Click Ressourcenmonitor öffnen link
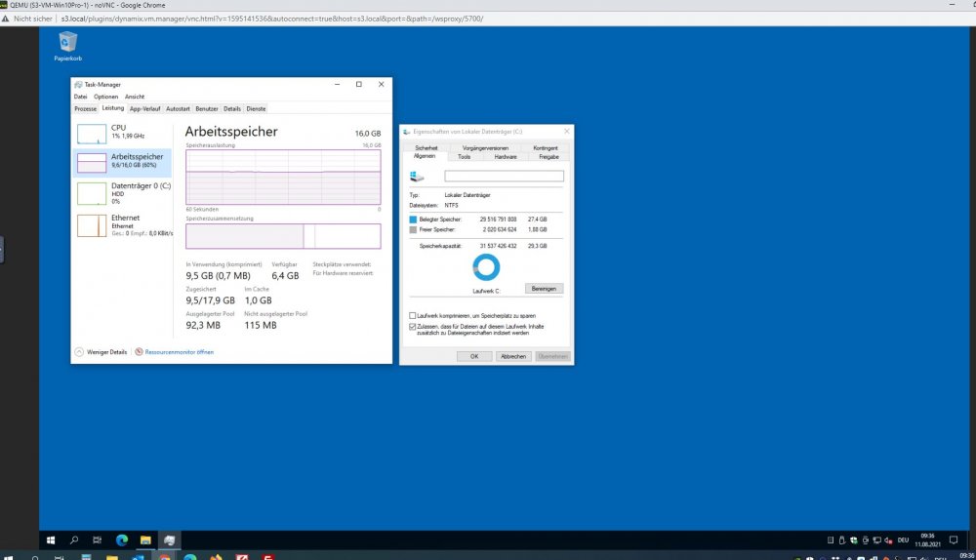Viewport: 976px width, 560px height. (179, 352)
